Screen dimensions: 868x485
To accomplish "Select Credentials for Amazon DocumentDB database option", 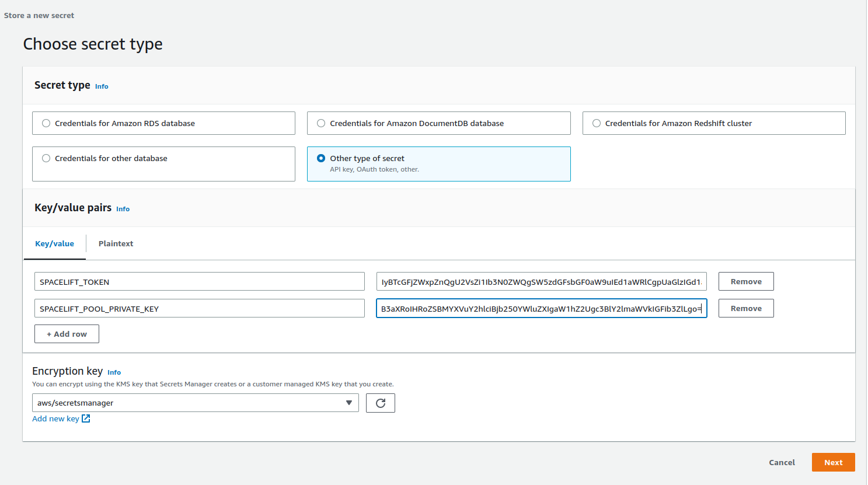I will tap(321, 123).
